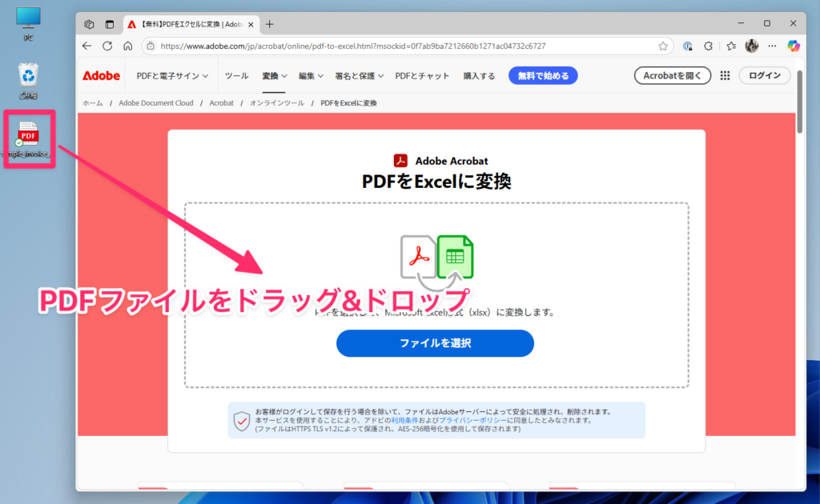Follow the Acrobat breadcrumb link
Screen dimensions: 820x504
point(221,103)
